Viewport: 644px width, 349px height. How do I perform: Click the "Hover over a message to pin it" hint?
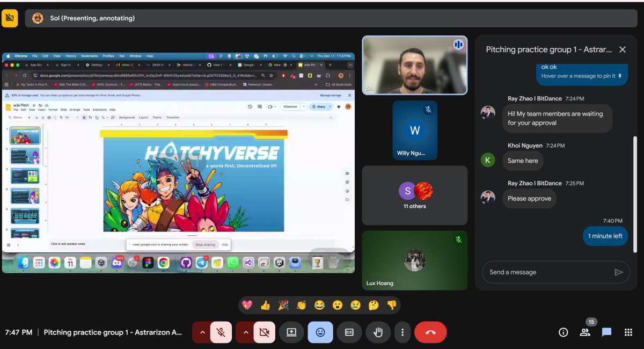click(582, 76)
